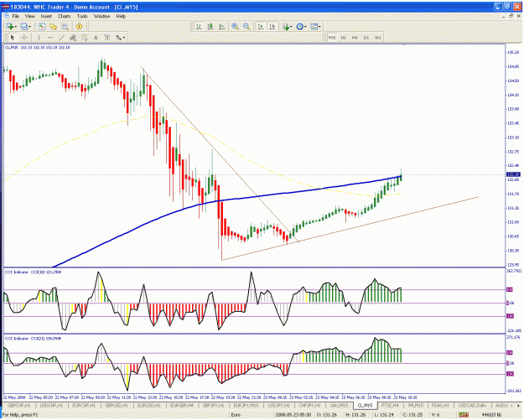
Task: Click the New Chart toolbar icon
Action: [10, 26]
